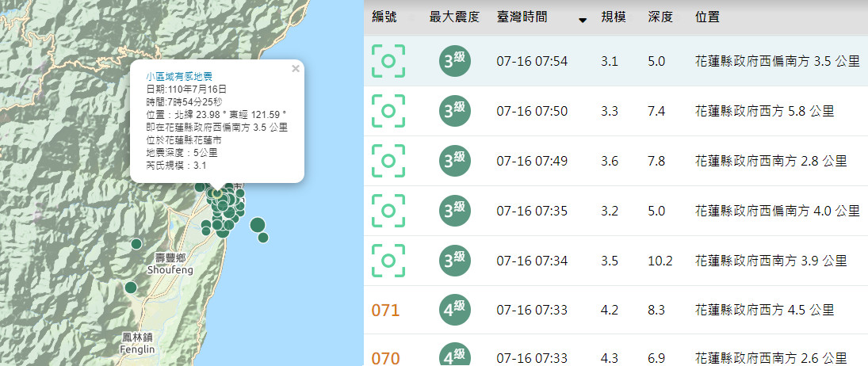Image resolution: width=868 pixels, height=366 pixels.
Task: Sort table by 規模 column header
Action: (x=613, y=17)
